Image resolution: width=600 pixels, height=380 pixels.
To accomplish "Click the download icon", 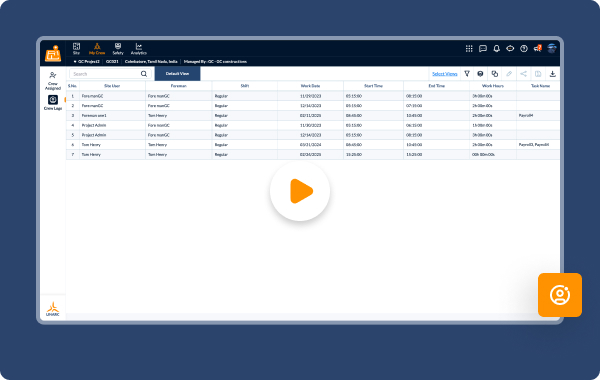I will point(553,74).
